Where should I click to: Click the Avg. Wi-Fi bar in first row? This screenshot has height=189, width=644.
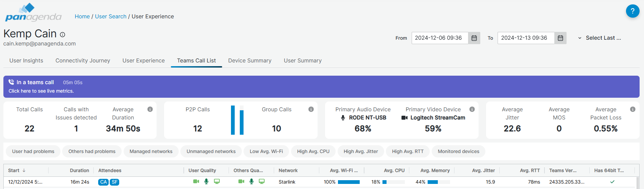click(x=348, y=182)
